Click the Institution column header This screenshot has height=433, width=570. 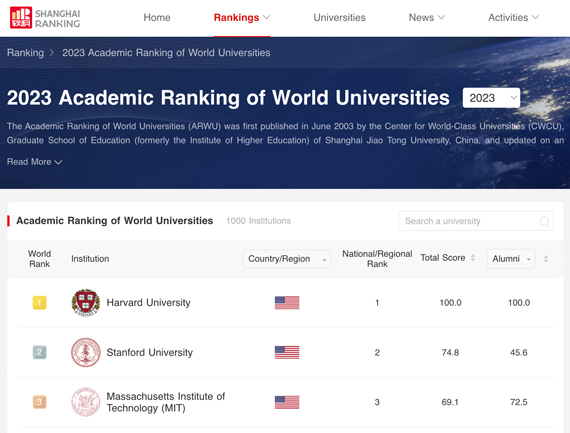coord(90,259)
